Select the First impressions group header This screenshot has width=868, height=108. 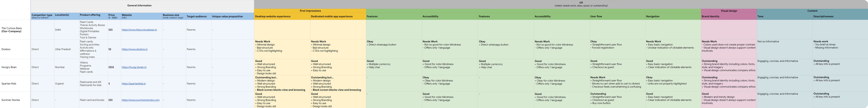(310, 11)
